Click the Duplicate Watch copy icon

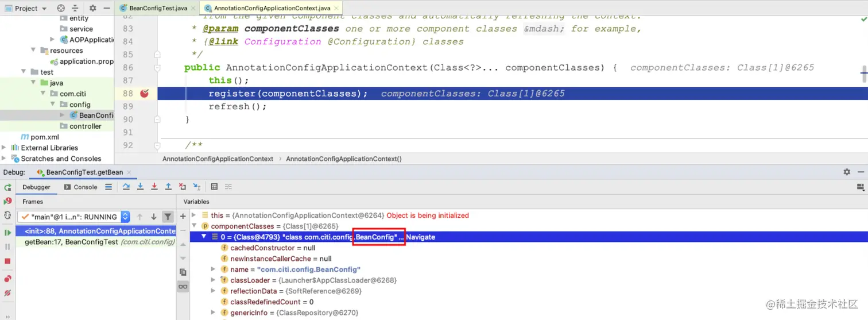point(183,272)
